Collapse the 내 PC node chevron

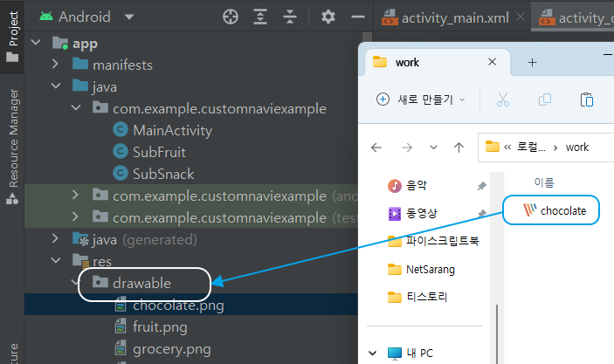[x=372, y=353]
